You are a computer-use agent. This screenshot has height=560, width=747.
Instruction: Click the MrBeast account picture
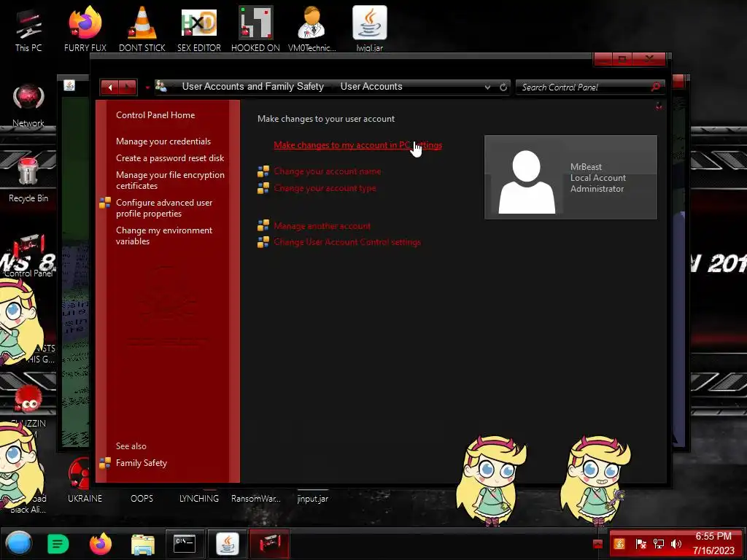pyautogui.click(x=527, y=181)
